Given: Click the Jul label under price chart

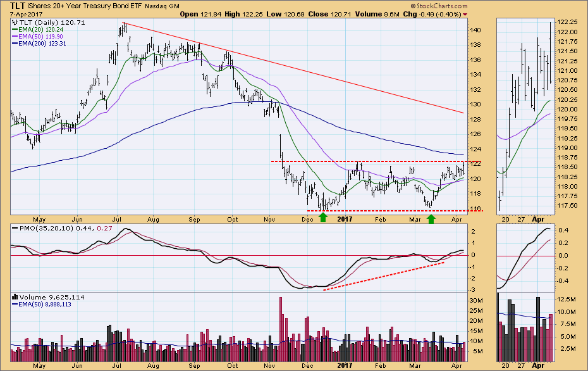Looking at the screenshot, I should coord(116,219).
